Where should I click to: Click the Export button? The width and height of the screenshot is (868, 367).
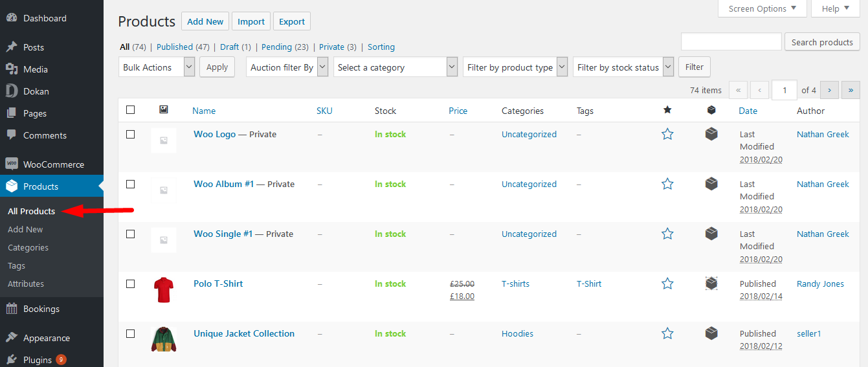click(x=292, y=21)
